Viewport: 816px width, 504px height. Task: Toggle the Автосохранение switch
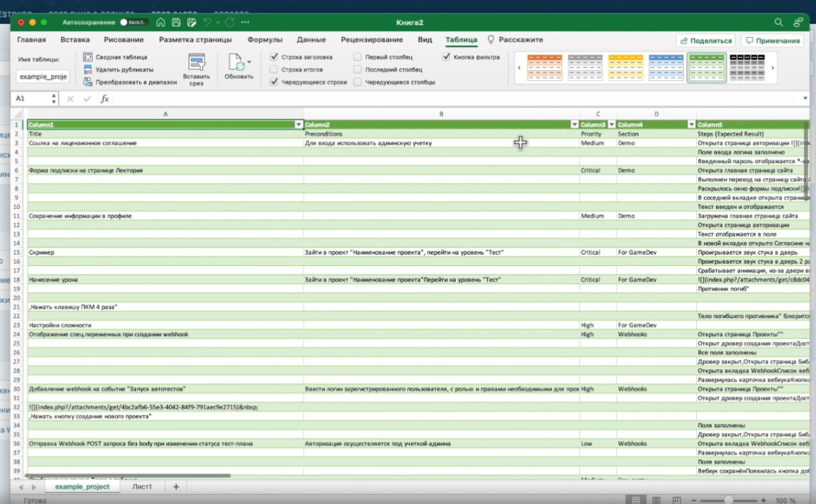[x=134, y=22]
